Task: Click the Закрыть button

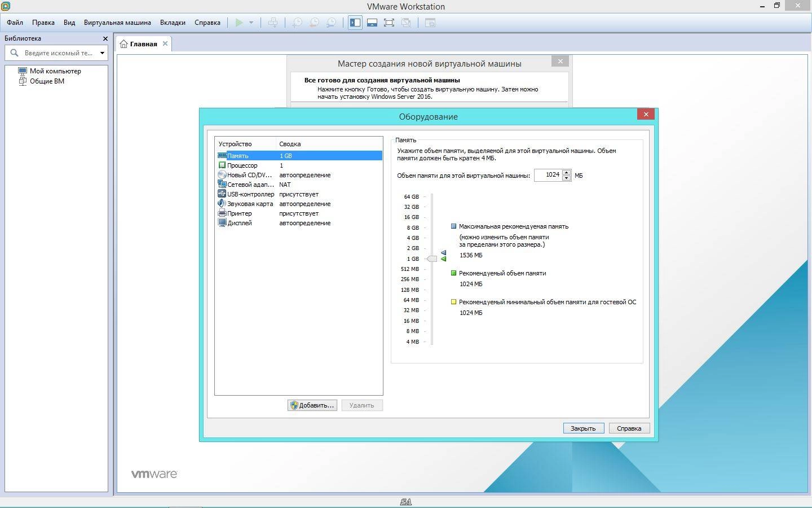Action: 583,428
